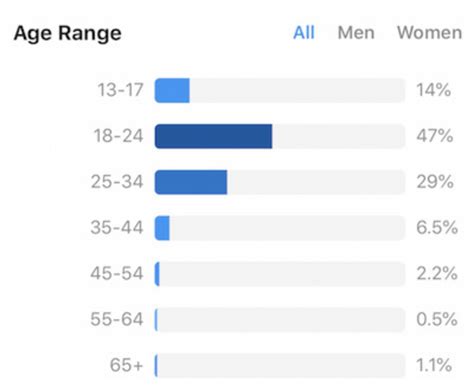Click the 14% percentage value
Screen dimensions: 474x389
(x=434, y=90)
